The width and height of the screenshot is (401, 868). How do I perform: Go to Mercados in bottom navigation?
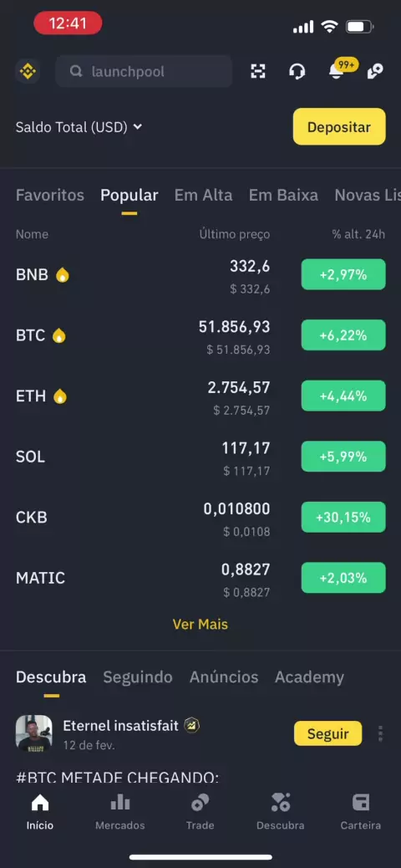pyautogui.click(x=120, y=811)
